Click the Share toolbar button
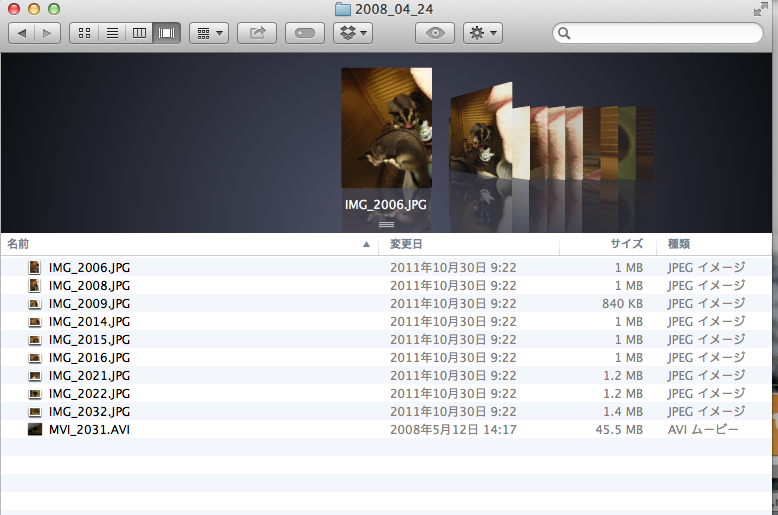This screenshot has height=515, width=778. point(257,33)
